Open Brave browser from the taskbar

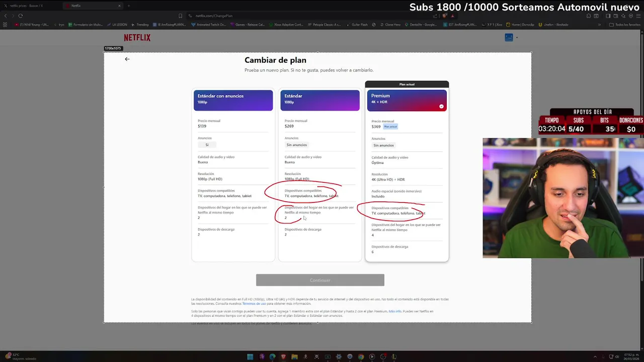(x=283, y=357)
